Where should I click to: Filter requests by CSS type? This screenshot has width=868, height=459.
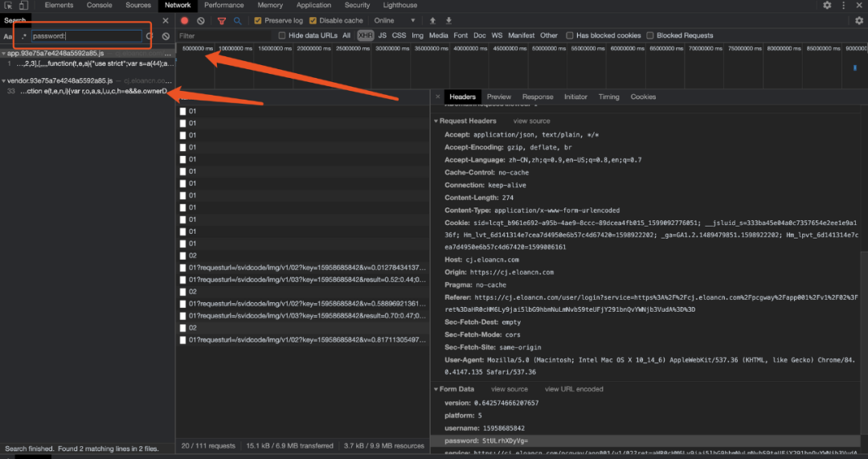[x=399, y=35]
